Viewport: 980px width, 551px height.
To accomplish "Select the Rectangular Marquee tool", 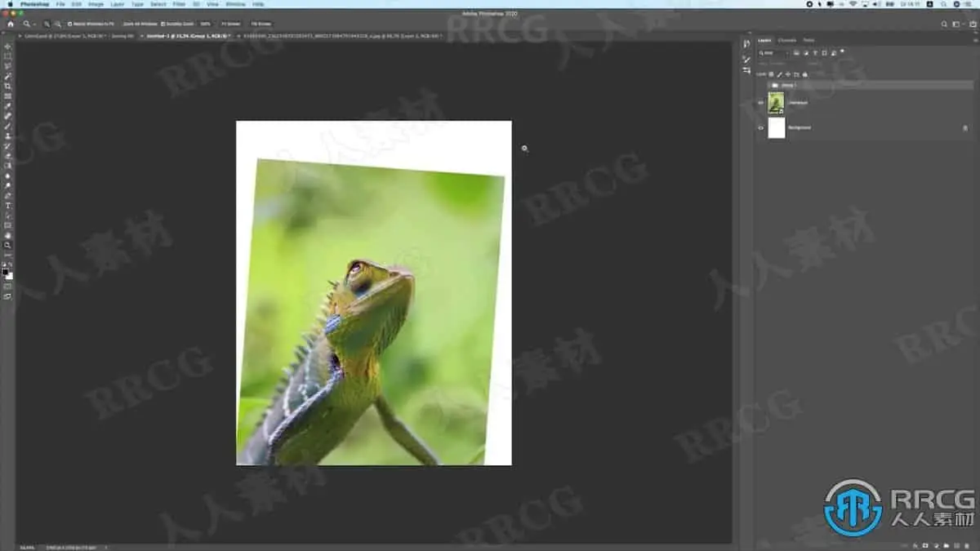I will click(8, 56).
